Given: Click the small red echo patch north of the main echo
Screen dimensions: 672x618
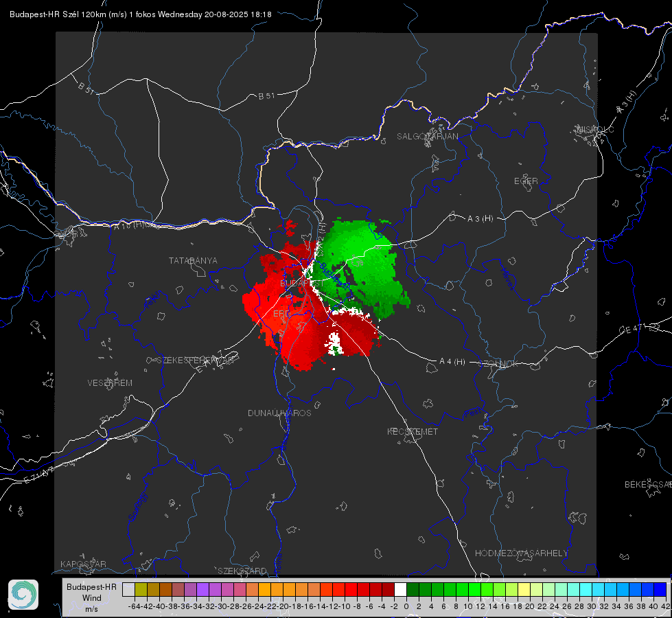Looking at the screenshot, I should (290, 228).
